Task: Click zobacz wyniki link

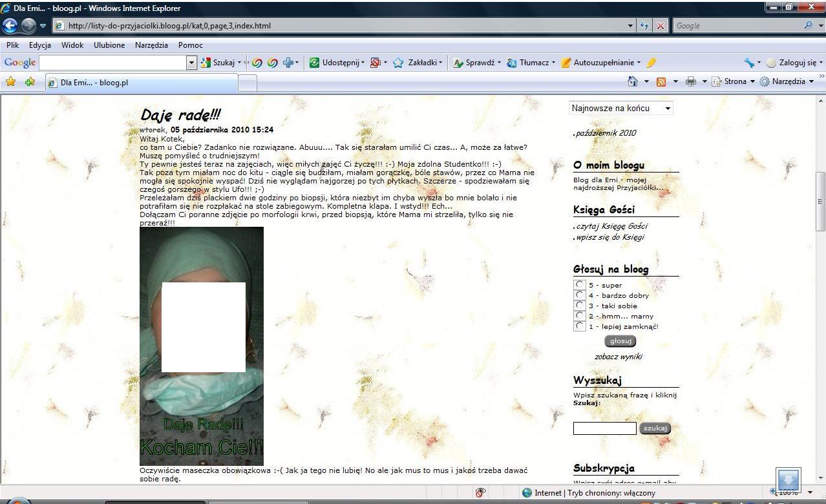Action: pyautogui.click(x=619, y=357)
